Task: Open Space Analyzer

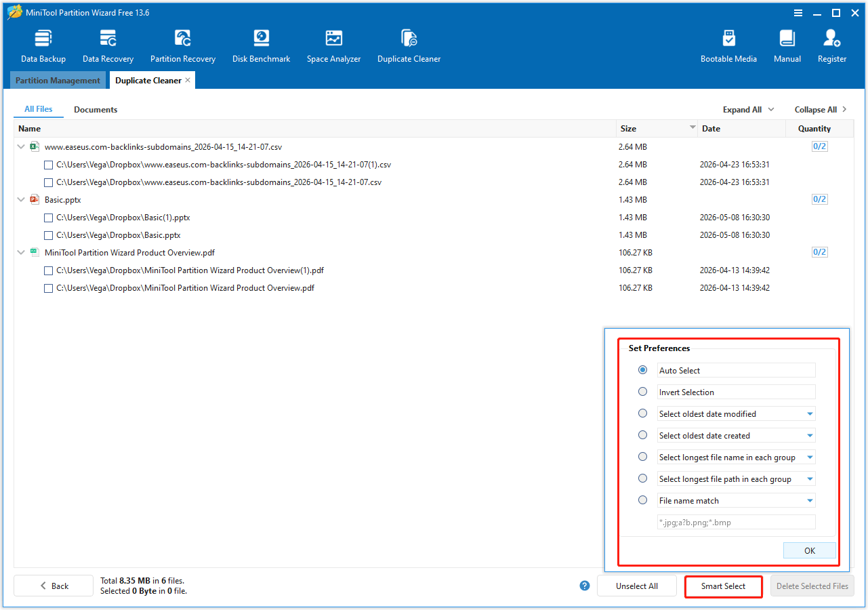Action: [x=333, y=46]
